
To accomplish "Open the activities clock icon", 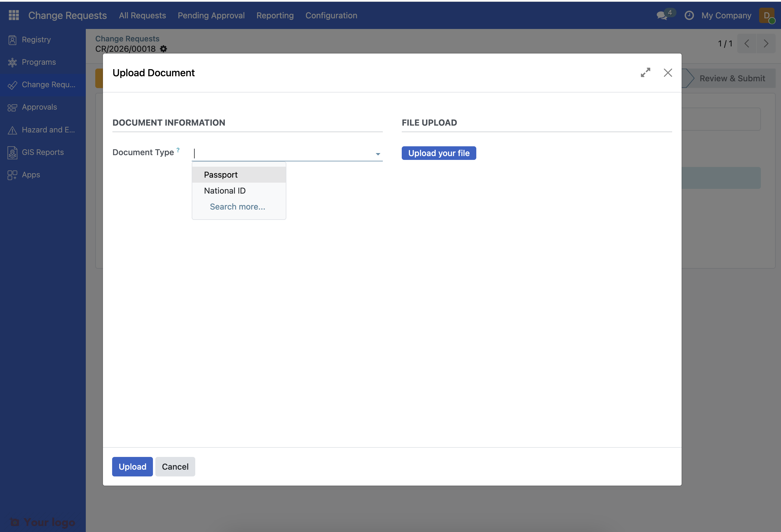I will pyautogui.click(x=689, y=15).
